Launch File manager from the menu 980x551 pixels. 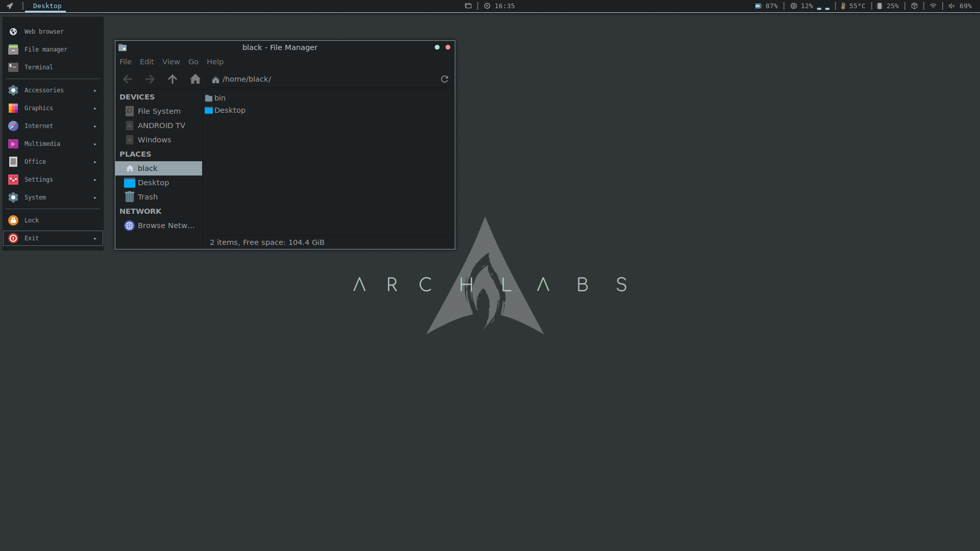[53, 49]
